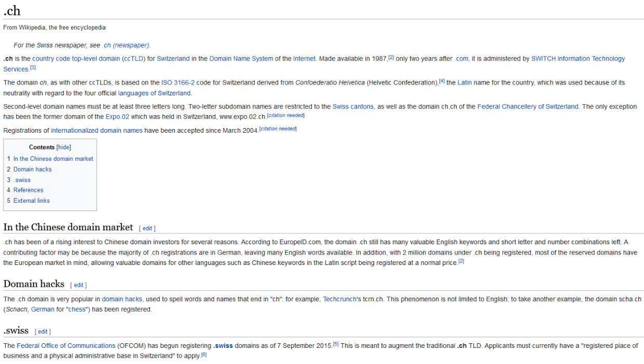Screen dimensions: 644x364
Task: Click the Switzerland link in first sentence
Action: pos(173,59)
